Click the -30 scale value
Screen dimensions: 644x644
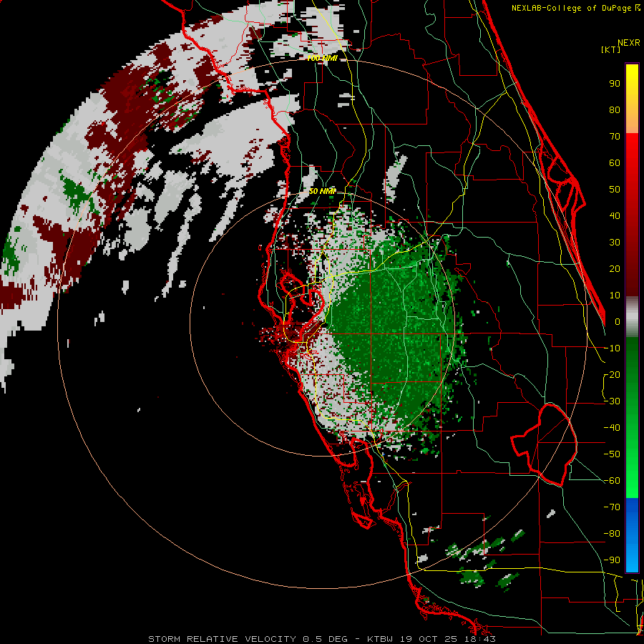[613, 401]
